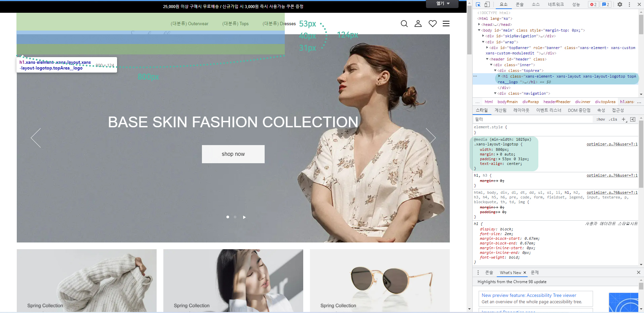The image size is (644, 313).
Task: Click the red error count badge
Action: [x=593, y=4]
